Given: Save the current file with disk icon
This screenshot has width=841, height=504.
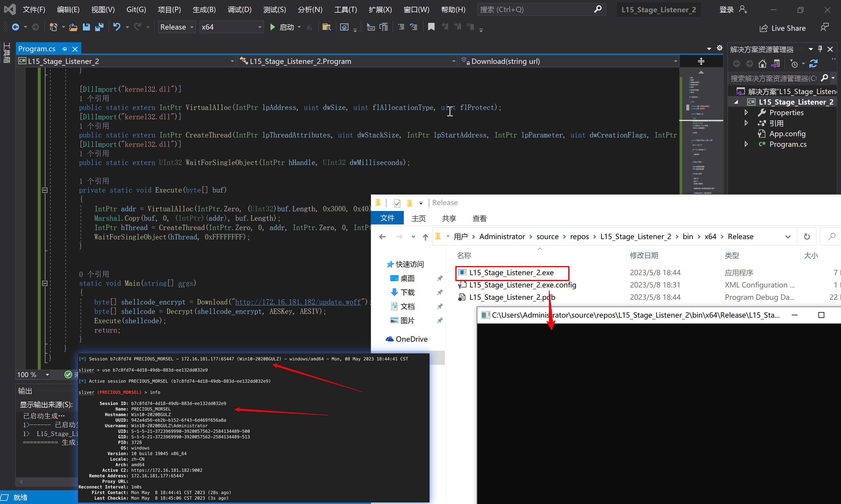Looking at the screenshot, I should pyautogui.click(x=86, y=27).
